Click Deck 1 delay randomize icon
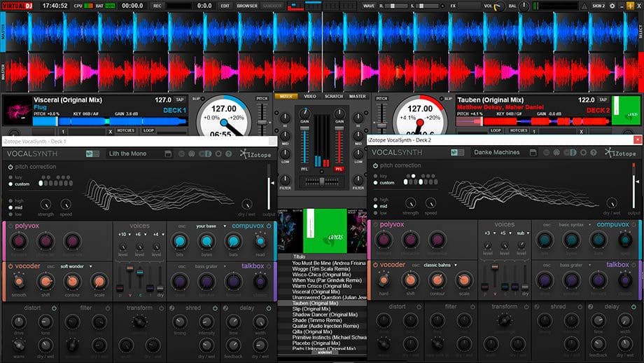 coord(225,308)
